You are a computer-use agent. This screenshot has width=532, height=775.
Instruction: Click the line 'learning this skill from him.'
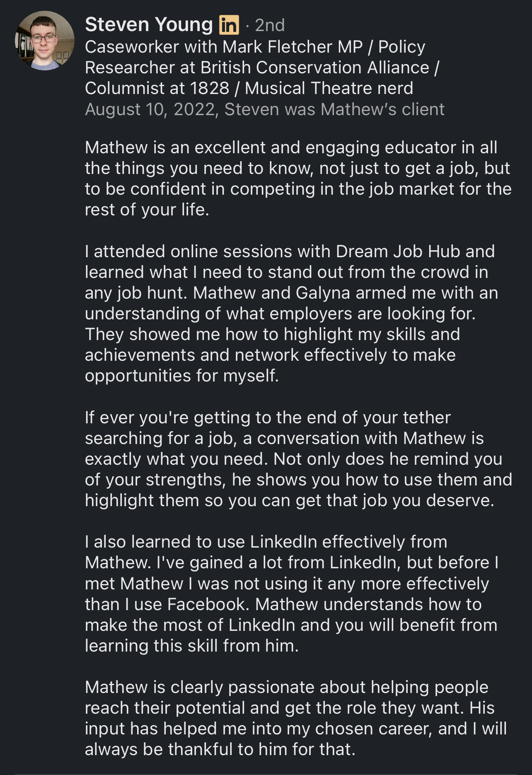point(192,646)
